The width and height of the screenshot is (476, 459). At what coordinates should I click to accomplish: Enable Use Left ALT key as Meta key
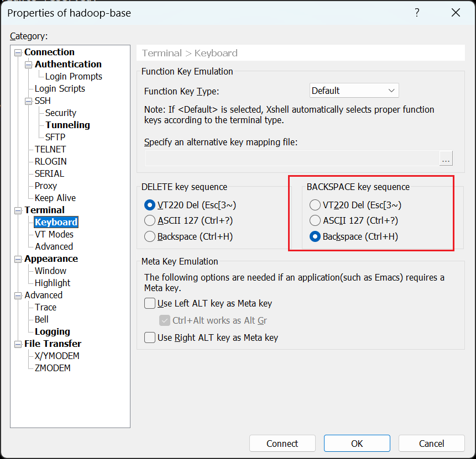208,303
